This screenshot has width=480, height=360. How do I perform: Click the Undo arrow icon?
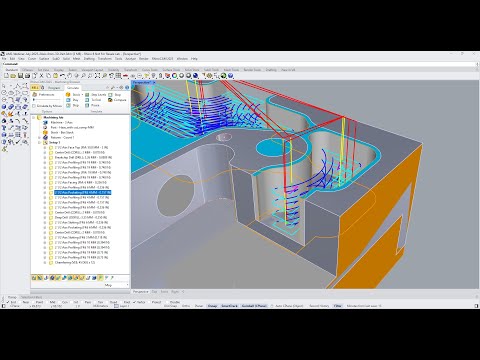62,76
